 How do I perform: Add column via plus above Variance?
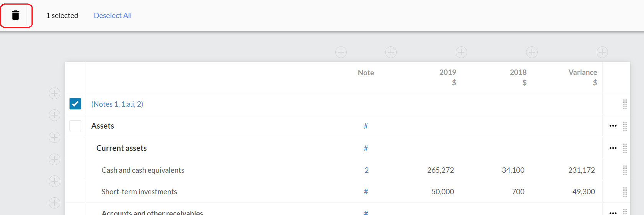tap(602, 52)
